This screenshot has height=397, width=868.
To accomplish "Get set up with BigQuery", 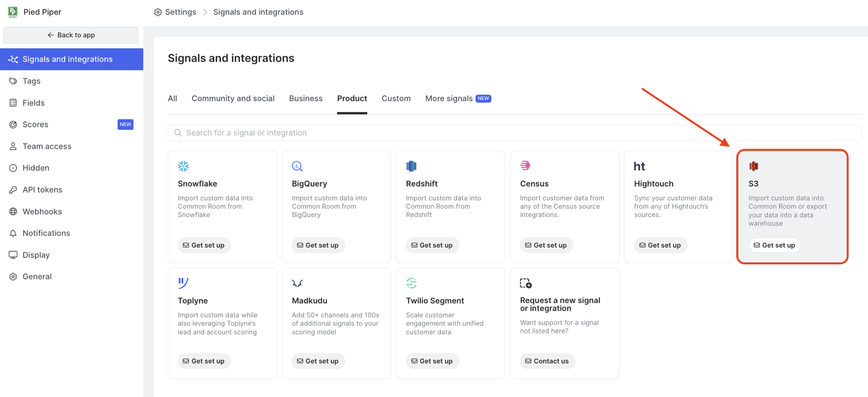I will click(x=318, y=245).
